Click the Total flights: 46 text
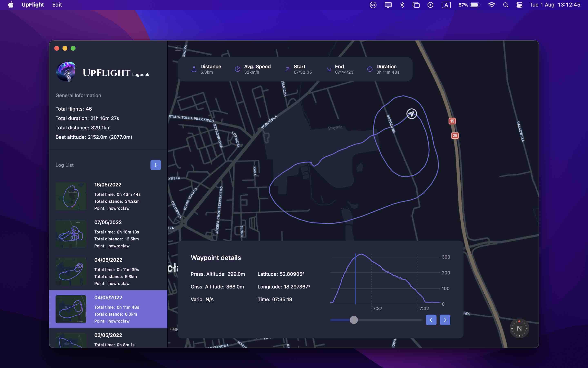The height and width of the screenshot is (368, 588). click(x=74, y=109)
